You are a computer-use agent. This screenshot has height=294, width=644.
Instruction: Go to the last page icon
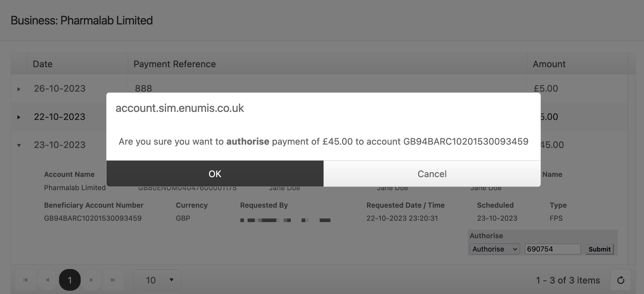[x=113, y=280]
